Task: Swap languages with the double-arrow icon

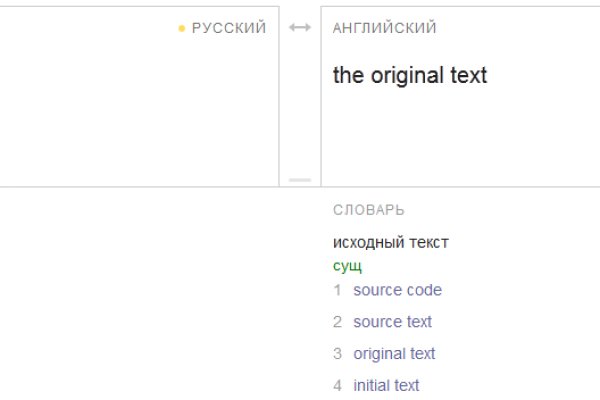Action: 300,28
